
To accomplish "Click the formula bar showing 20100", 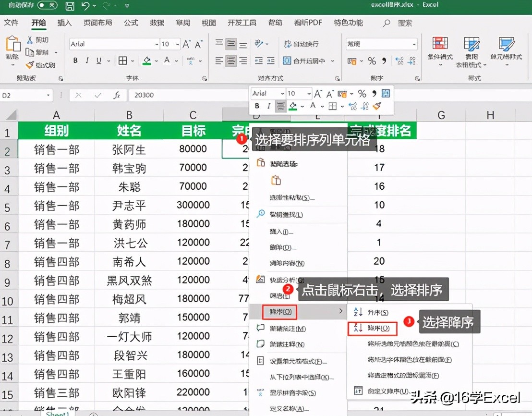I will [189, 95].
